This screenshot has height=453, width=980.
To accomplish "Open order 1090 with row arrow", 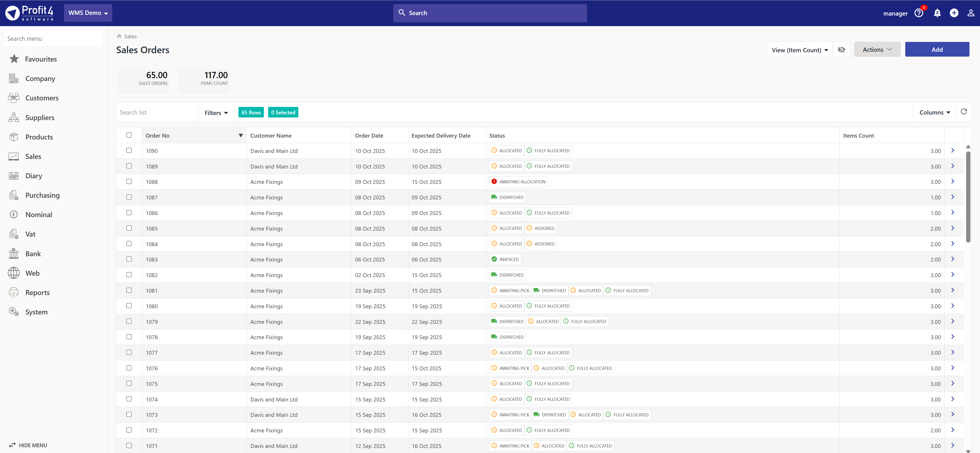I will [953, 150].
